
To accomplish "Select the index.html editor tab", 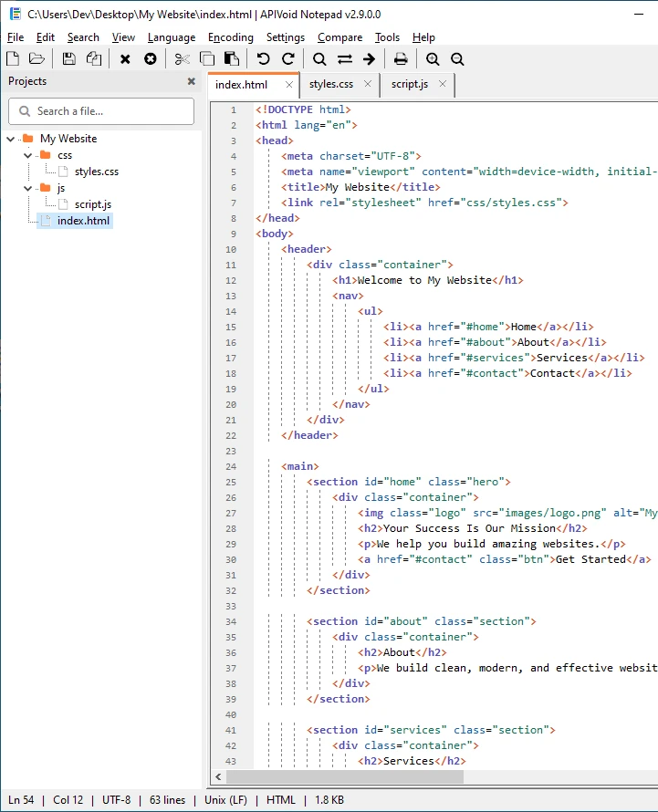I will 242,85.
